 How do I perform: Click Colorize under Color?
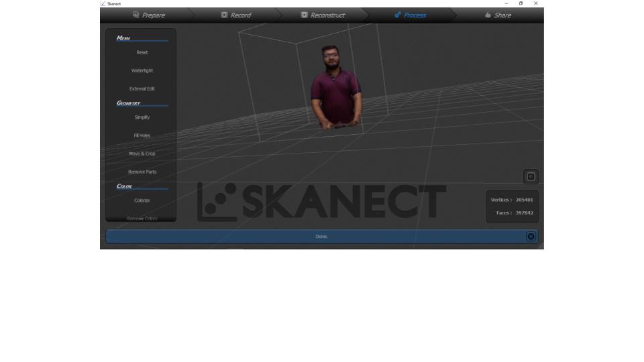tap(142, 200)
